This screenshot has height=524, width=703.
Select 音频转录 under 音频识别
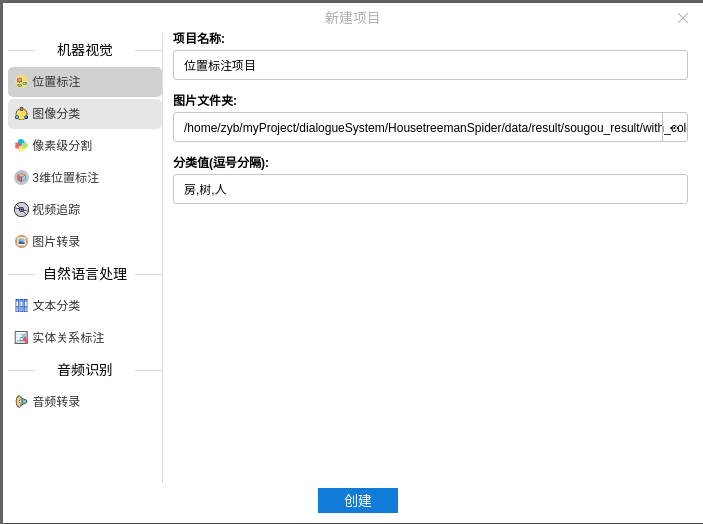pos(85,402)
